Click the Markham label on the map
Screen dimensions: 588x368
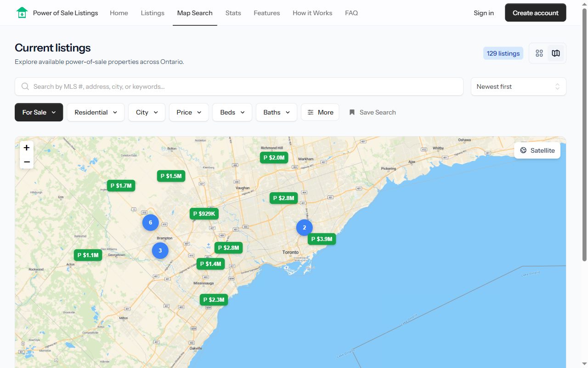pos(305,159)
